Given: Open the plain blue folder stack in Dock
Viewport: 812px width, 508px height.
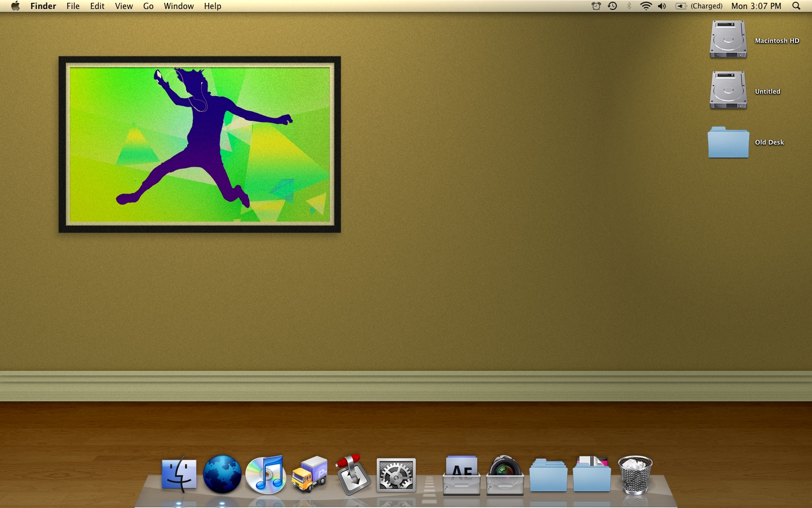Looking at the screenshot, I should pyautogui.click(x=548, y=475).
